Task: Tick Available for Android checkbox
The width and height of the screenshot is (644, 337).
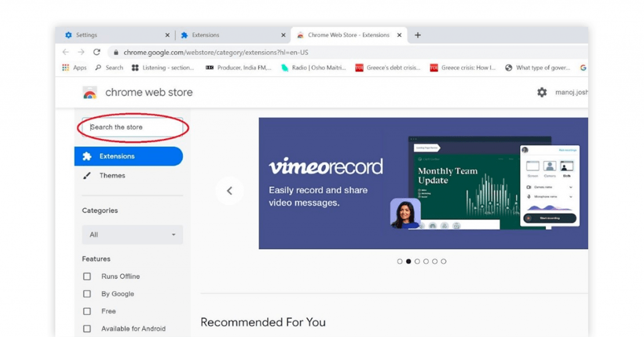Action: coord(87,329)
